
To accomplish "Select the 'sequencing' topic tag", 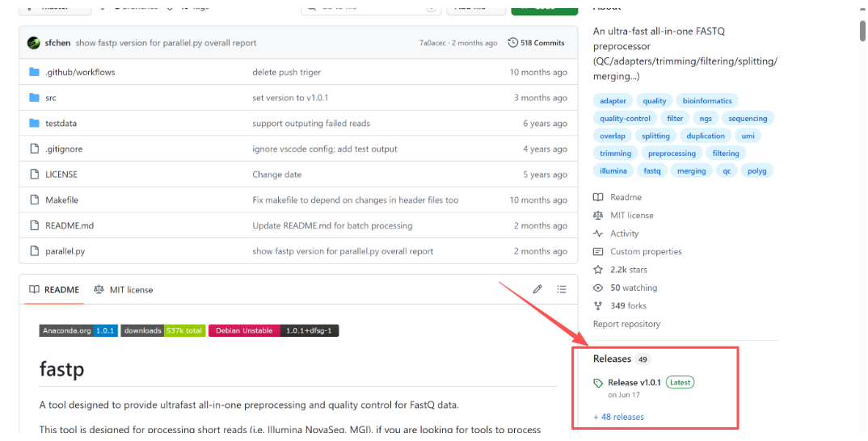I will pos(748,119).
